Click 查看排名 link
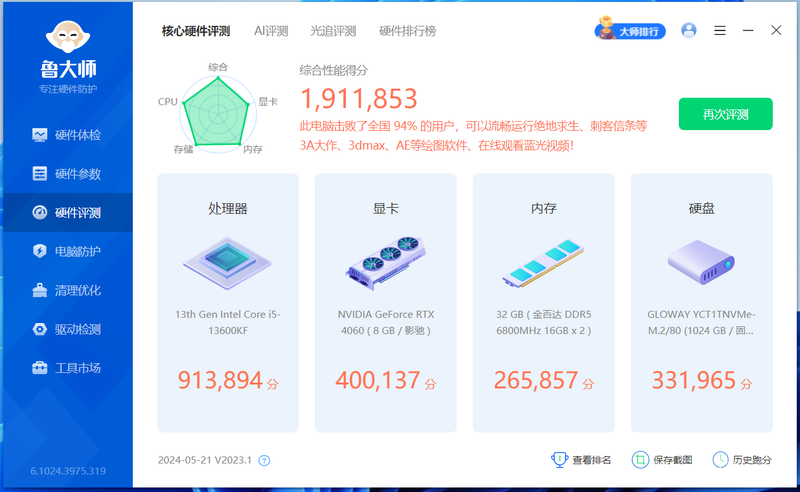800x492 pixels. [x=581, y=460]
